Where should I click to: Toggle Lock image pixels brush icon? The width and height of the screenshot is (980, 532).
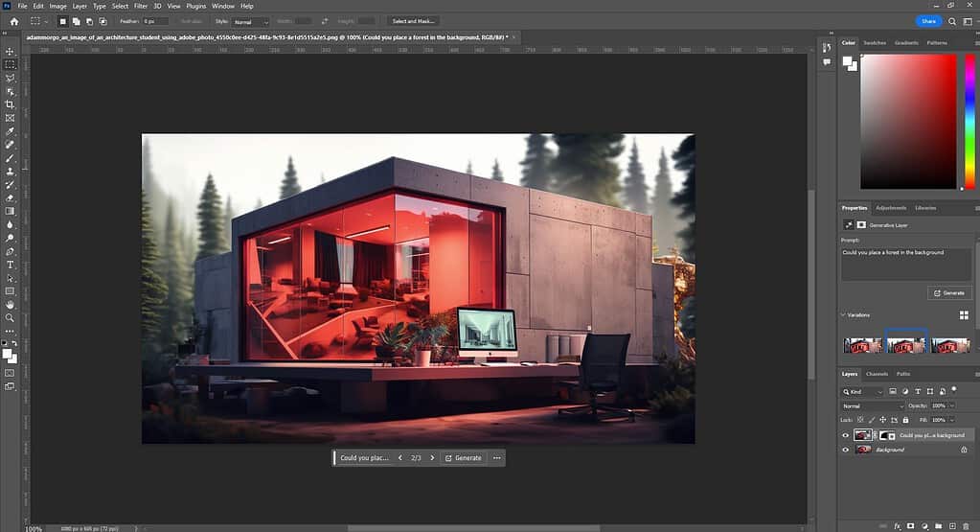tap(872, 420)
